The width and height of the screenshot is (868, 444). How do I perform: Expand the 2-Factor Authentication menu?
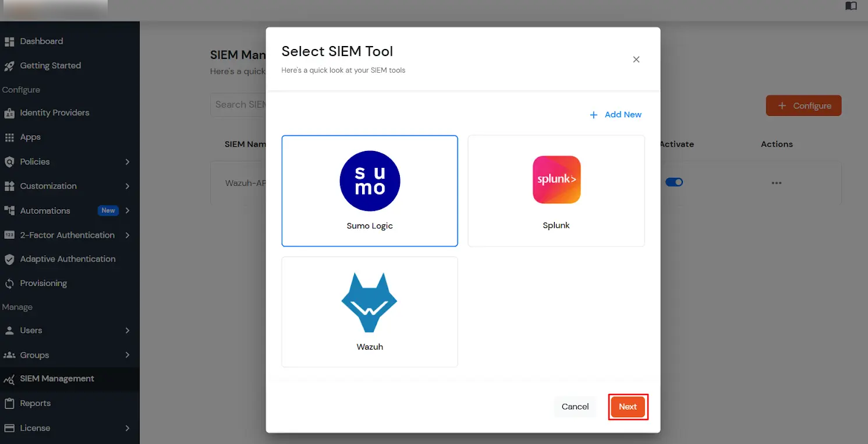click(x=66, y=235)
